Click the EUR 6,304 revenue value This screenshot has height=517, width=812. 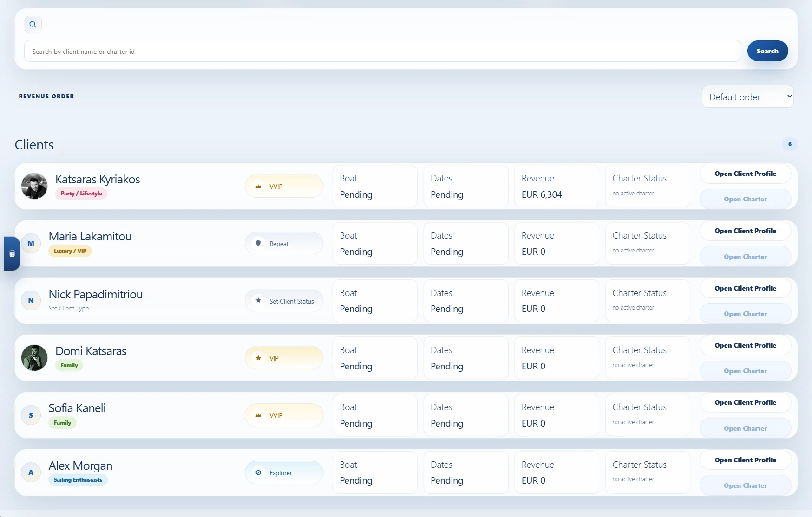(x=542, y=194)
